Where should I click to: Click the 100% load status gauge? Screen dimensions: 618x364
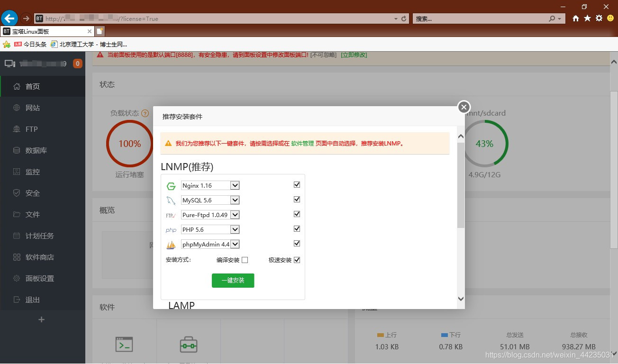click(x=129, y=144)
